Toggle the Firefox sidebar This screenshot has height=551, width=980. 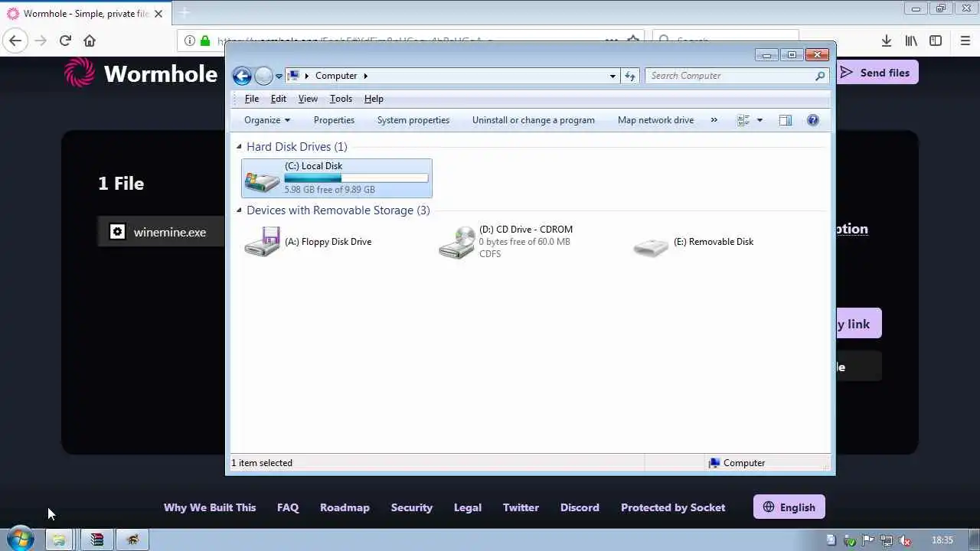pos(936,41)
